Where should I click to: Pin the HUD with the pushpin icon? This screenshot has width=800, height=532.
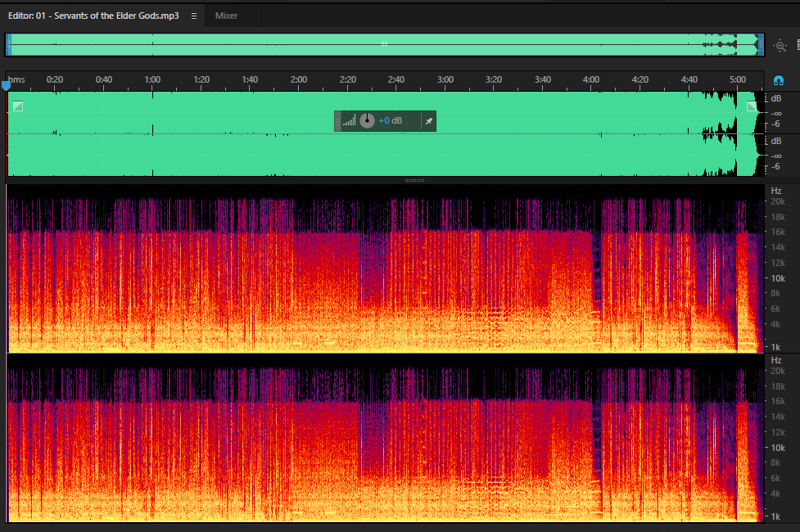coord(428,121)
